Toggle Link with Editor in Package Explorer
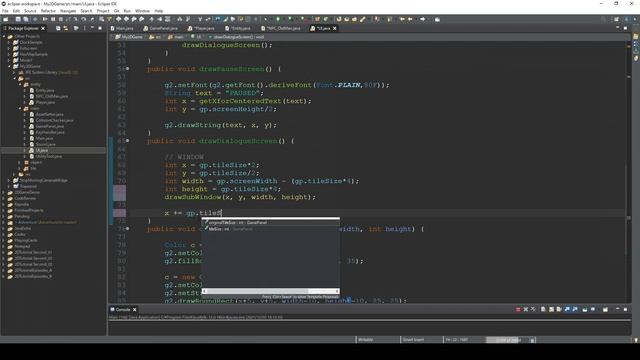640x360 pixels. (66, 29)
